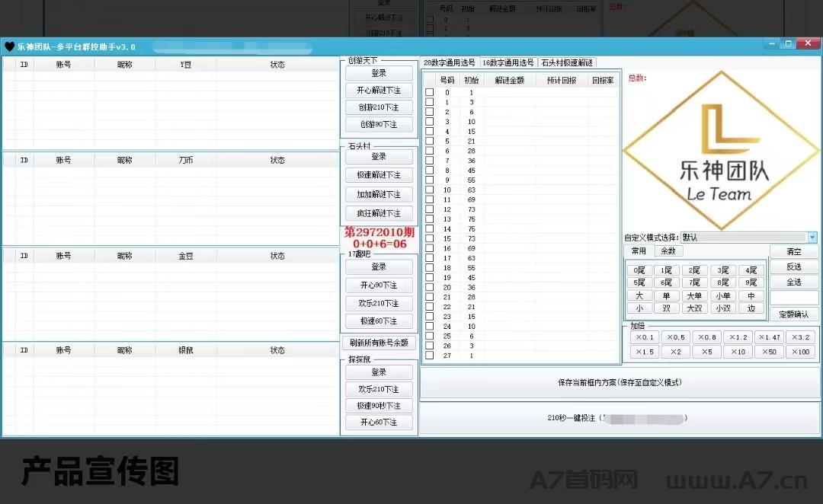Click the 极速90秒下注 button
This screenshot has height=504, width=823.
click(379, 406)
